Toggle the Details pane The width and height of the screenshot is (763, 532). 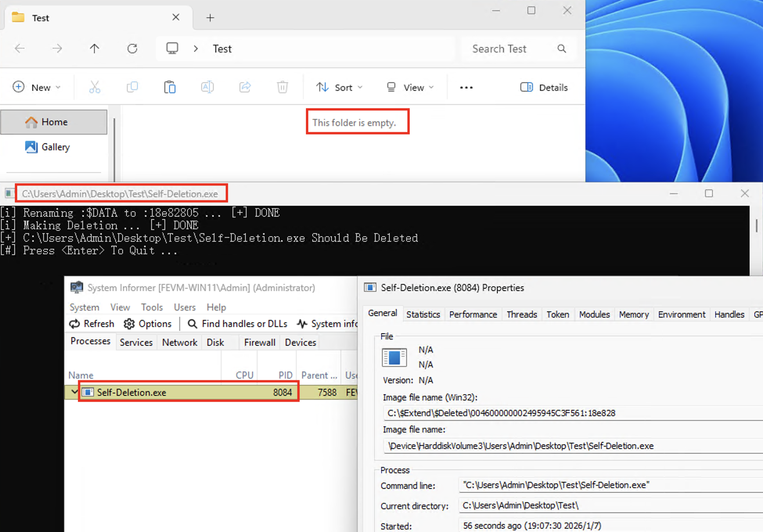pyautogui.click(x=543, y=87)
